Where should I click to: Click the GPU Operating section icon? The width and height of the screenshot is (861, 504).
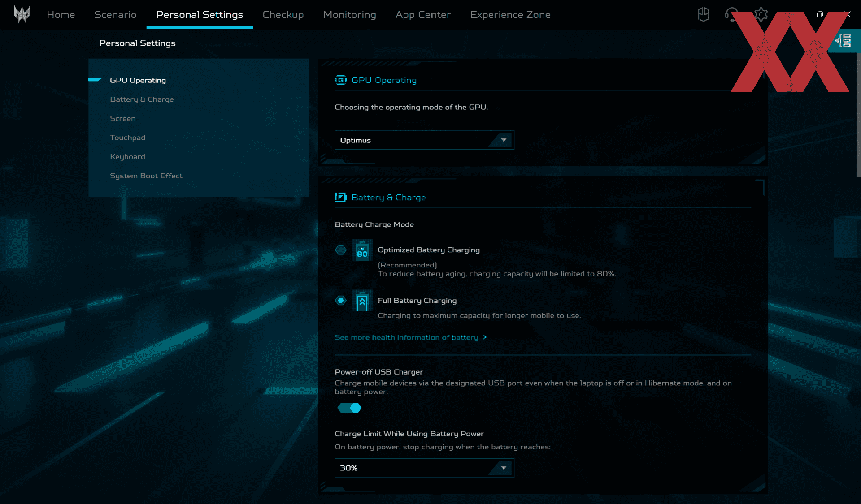click(x=340, y=80)
